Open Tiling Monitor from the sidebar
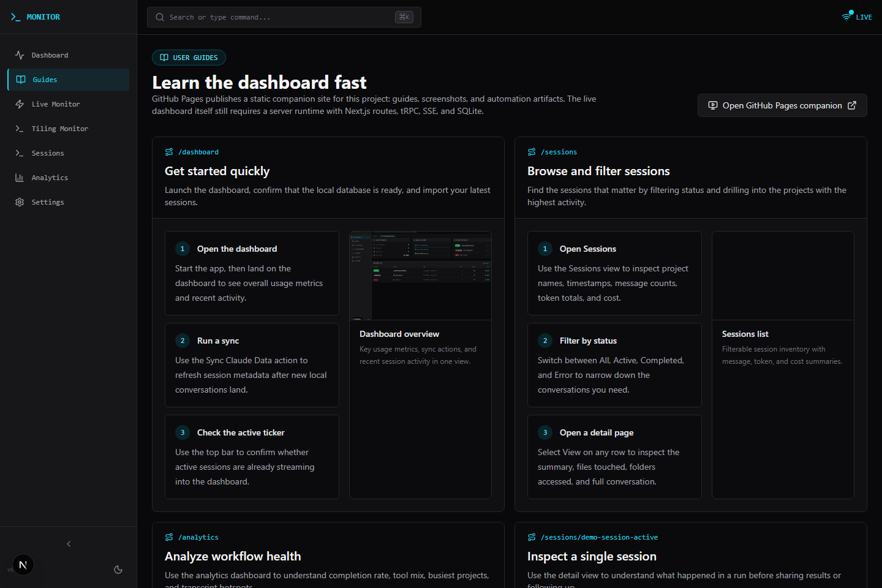Viewport: 882px width, 588px height. [x=69, y=129]
